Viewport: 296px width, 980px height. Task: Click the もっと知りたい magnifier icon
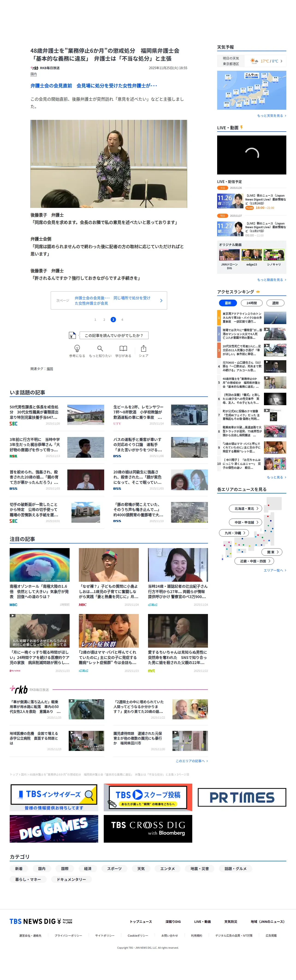pyautogui.click(x=100, y=348)
